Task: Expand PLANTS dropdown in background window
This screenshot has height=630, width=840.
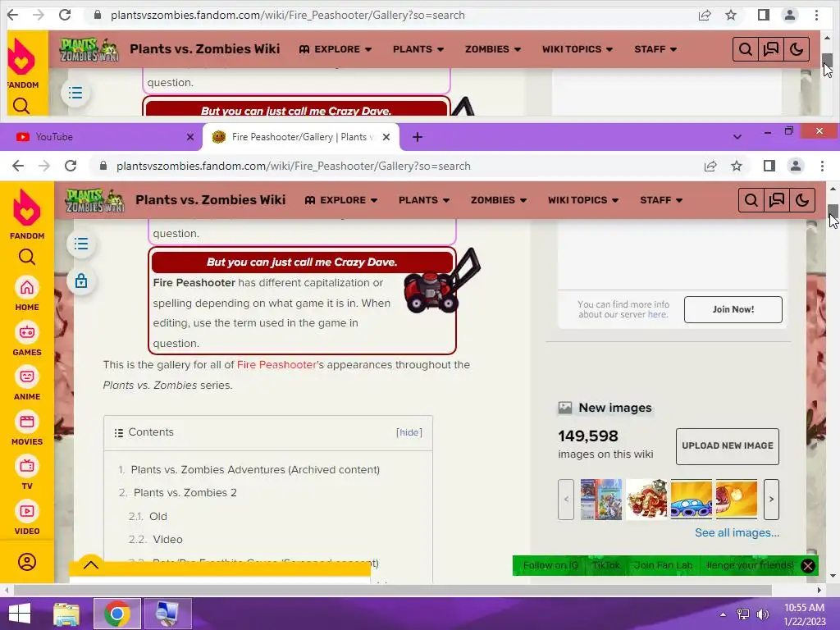Action: point(418,49)
